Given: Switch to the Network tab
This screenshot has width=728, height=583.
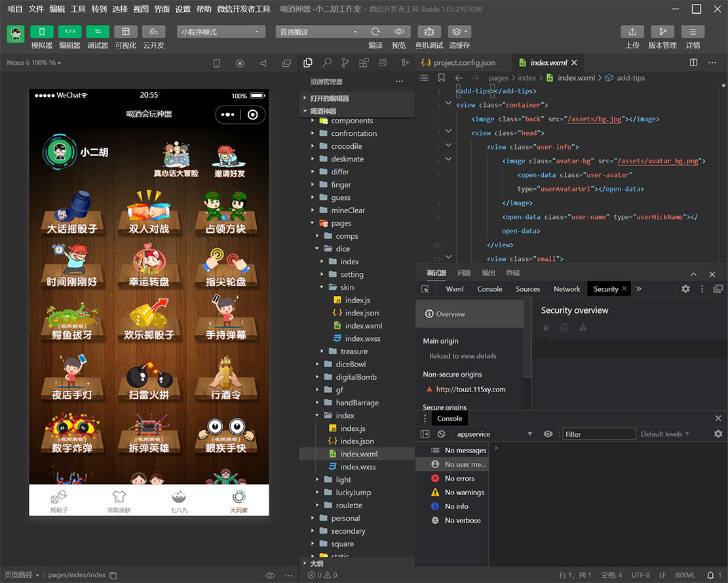Looking at the screenshot, I should 567,289.
